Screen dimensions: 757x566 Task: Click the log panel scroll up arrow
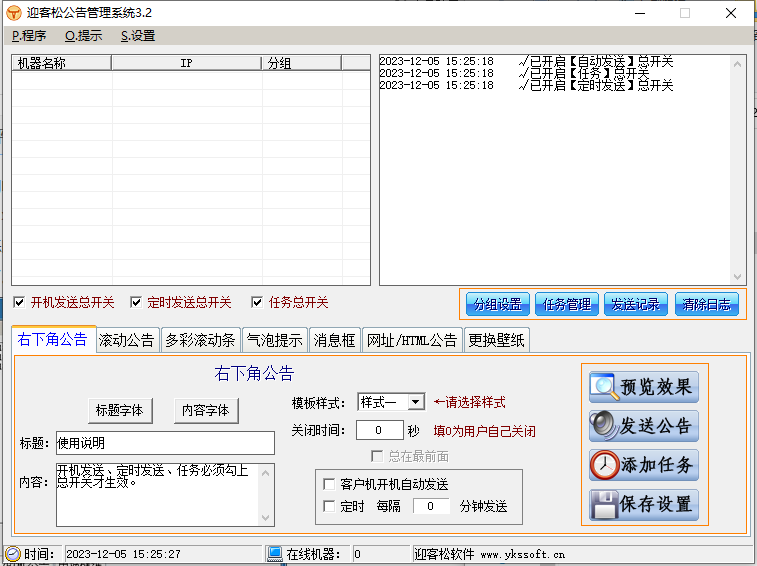(737, 64)
